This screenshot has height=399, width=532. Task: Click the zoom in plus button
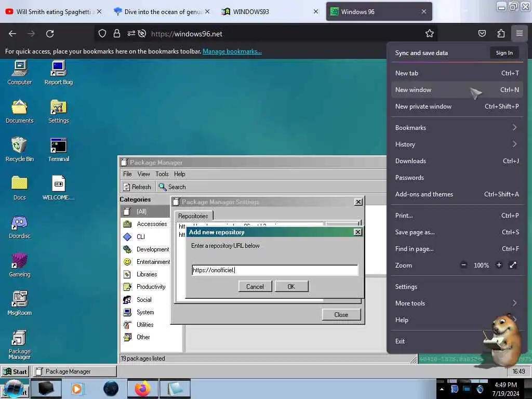499,265
